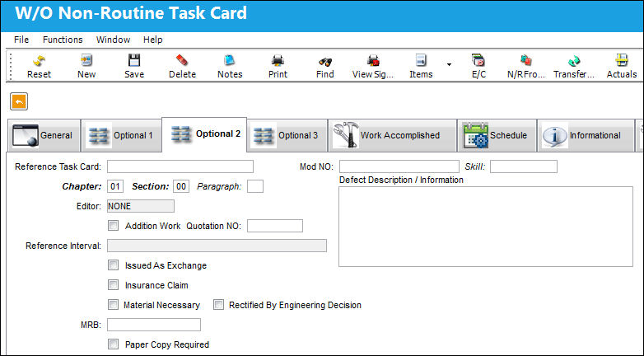
Task: Check Rectified By Engineering Decision
Action: point(218,305)
